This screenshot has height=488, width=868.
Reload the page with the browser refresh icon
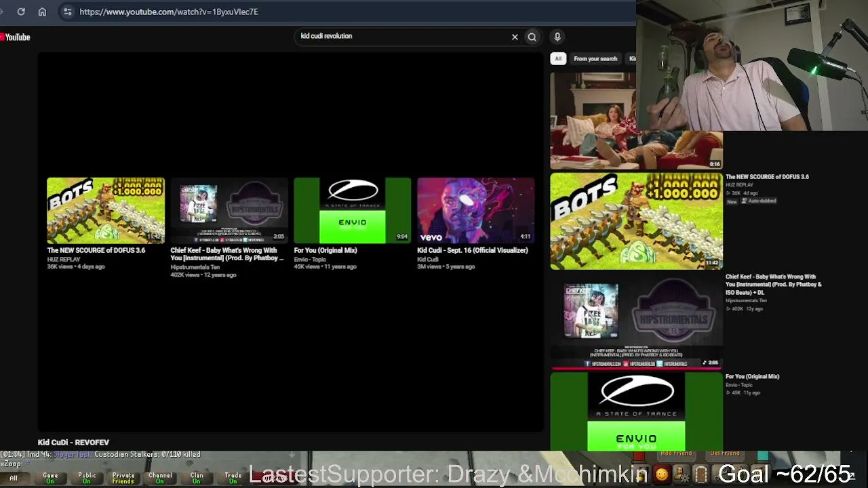[21, 12]
